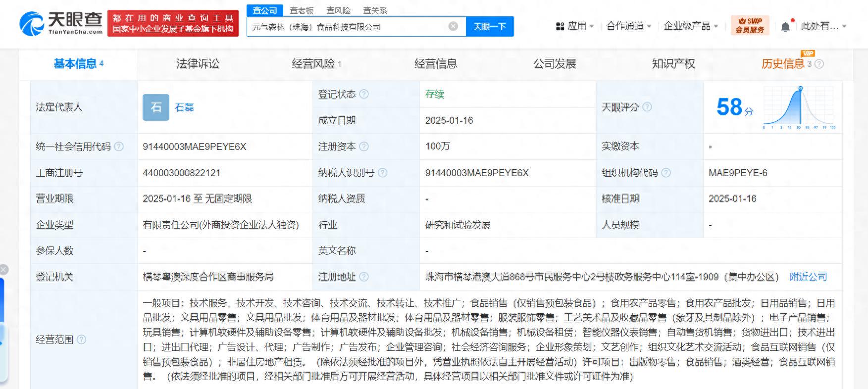Screen dimensions: 868x389
Task: Open the 天眼评分 score distribution chart
Action: (800, 107)
